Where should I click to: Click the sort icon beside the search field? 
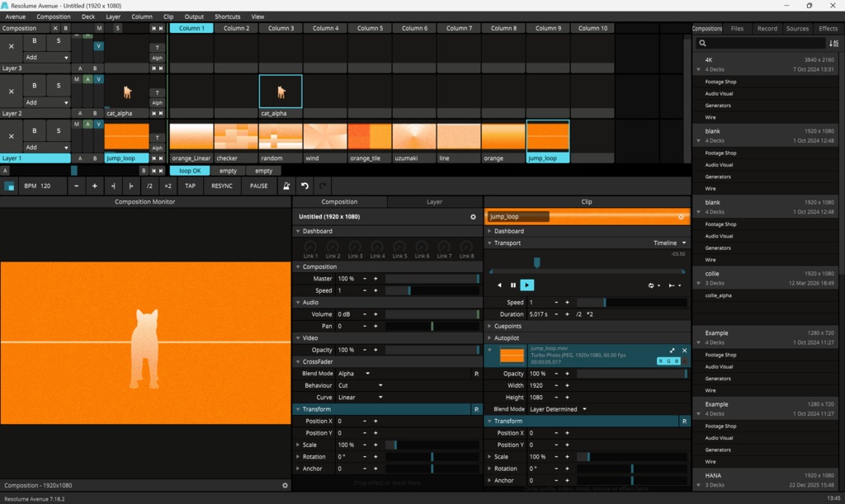[x=833, y=43]
